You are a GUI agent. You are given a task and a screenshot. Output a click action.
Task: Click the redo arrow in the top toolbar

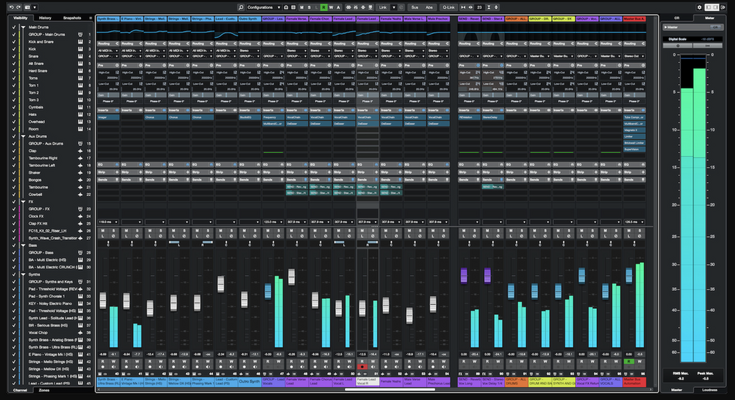point(18,8)
